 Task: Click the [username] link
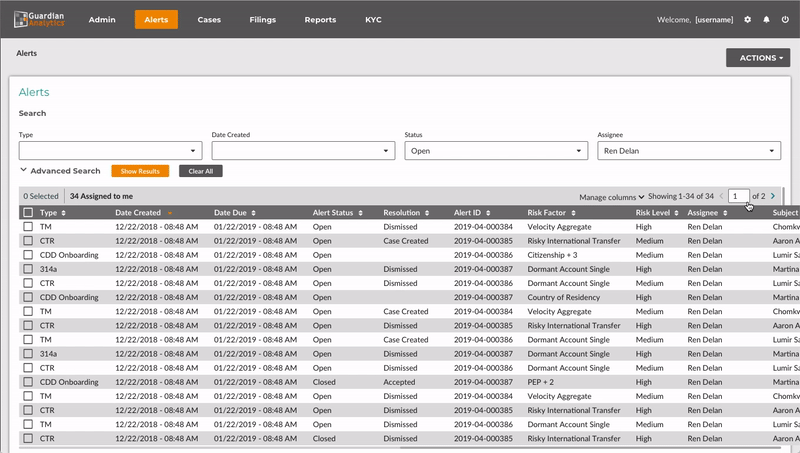pos(714,19)
